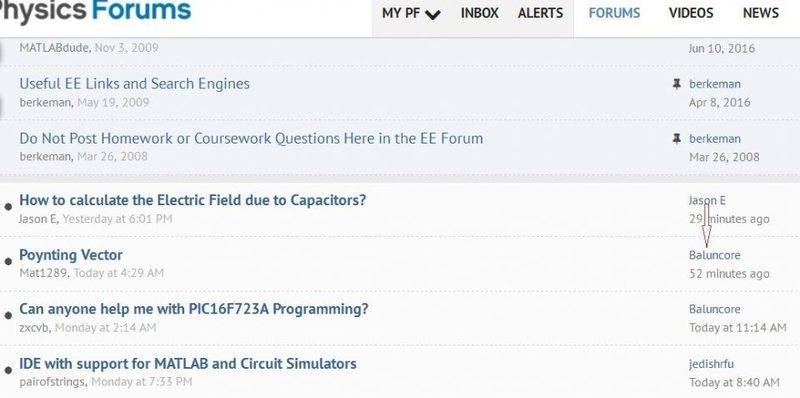Open Useful EE Links and Search Engines thread
This screenshot has width=800, height=398.
[135, 84]
